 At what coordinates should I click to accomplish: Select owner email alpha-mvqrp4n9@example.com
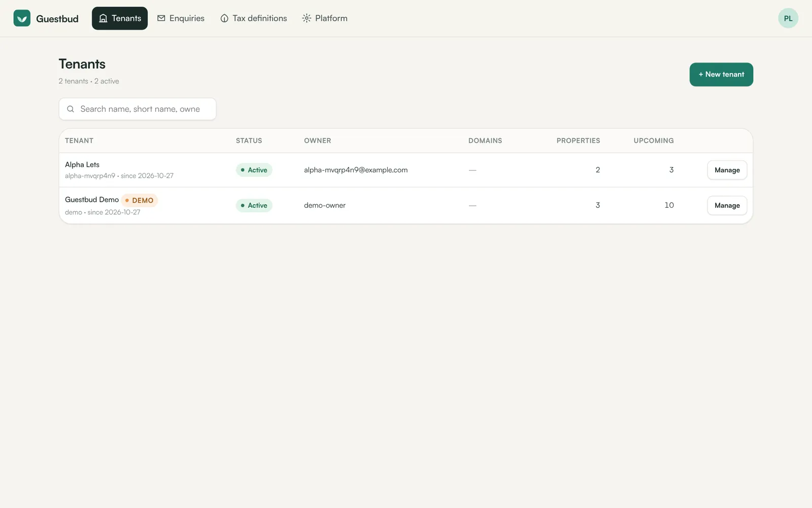(x=356, y=170)
